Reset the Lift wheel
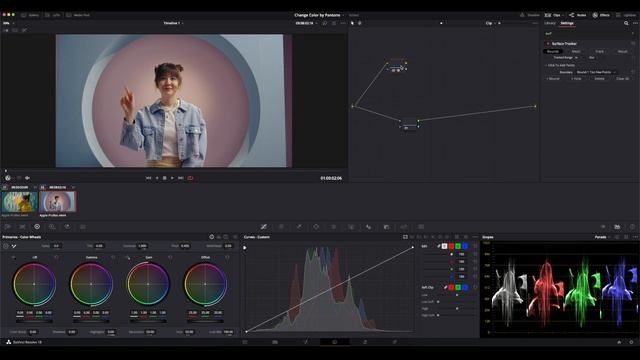640x360 pixels. 56,258
